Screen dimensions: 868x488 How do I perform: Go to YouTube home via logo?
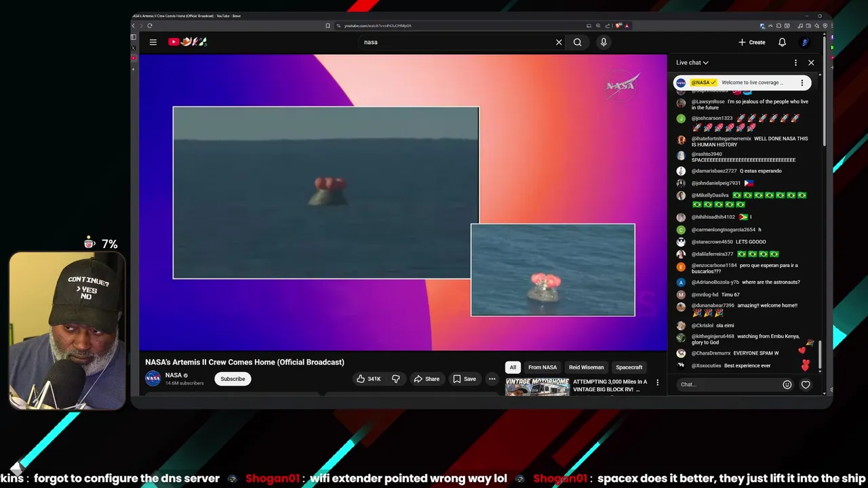point(188,42)
